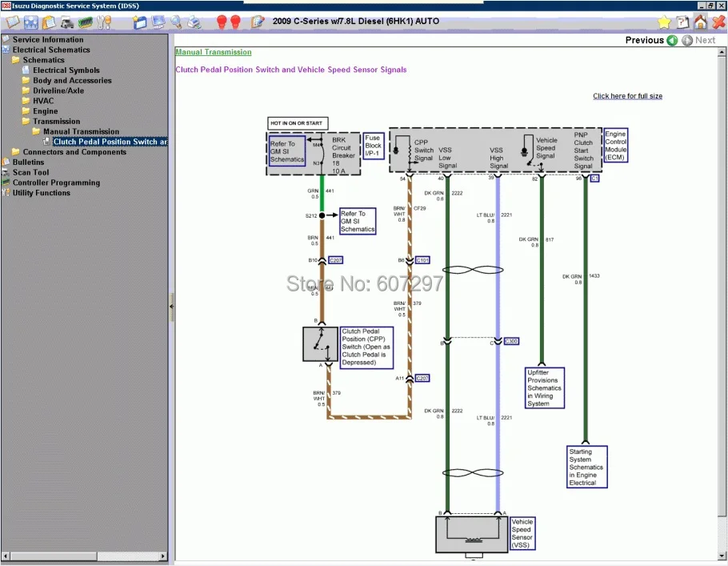728x566 pixels.
Task: Click the wrench utility functions toolbar icon
Action: [104, 22]
